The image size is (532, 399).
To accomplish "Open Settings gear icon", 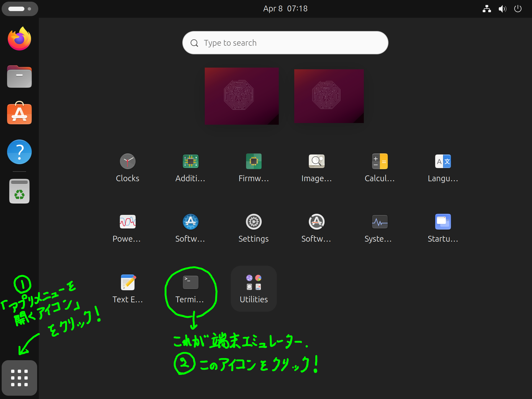I will (254, 222).
